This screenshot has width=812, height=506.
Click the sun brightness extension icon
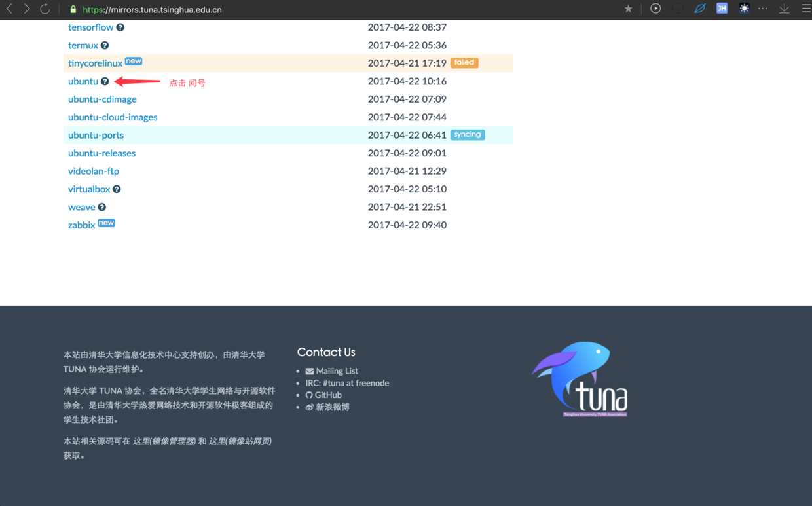pyautogui.click(x=744, y=9)
